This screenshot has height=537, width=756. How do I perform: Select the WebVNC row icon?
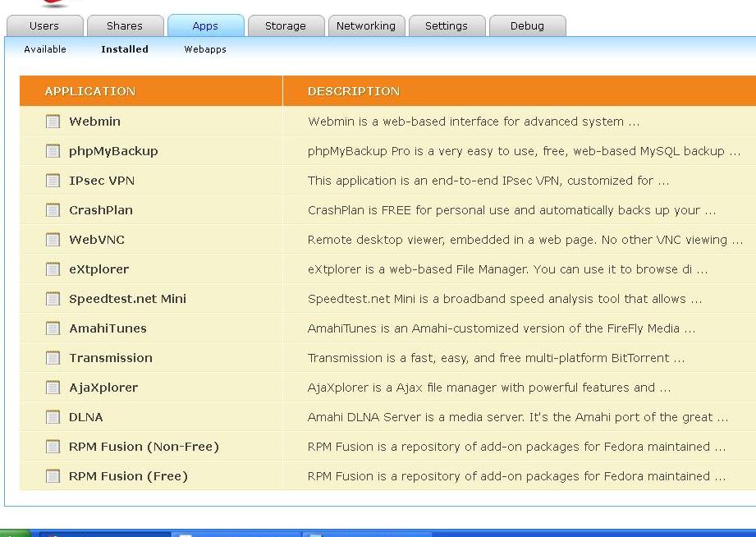53,239
